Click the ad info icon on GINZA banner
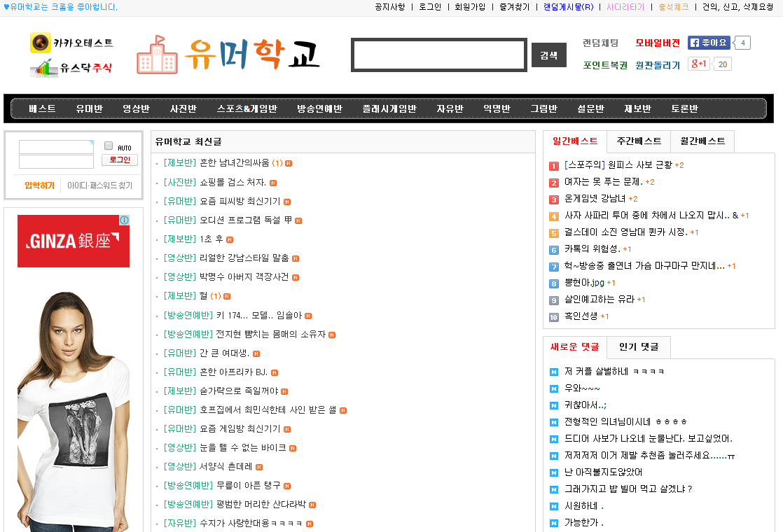 coord(124,220)
